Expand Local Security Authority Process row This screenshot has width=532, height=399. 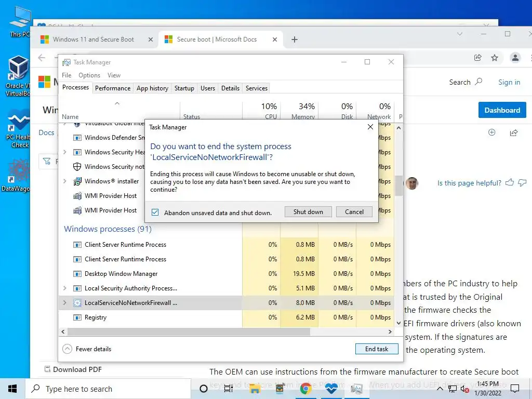pos(65,288)
